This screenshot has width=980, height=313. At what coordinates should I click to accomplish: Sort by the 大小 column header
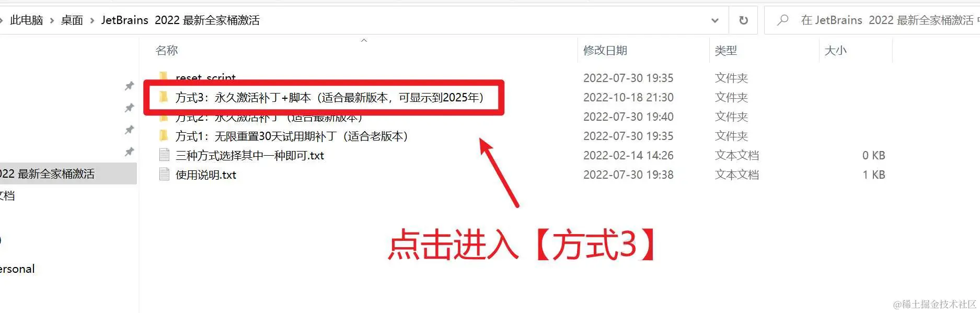tap(835, 50)
